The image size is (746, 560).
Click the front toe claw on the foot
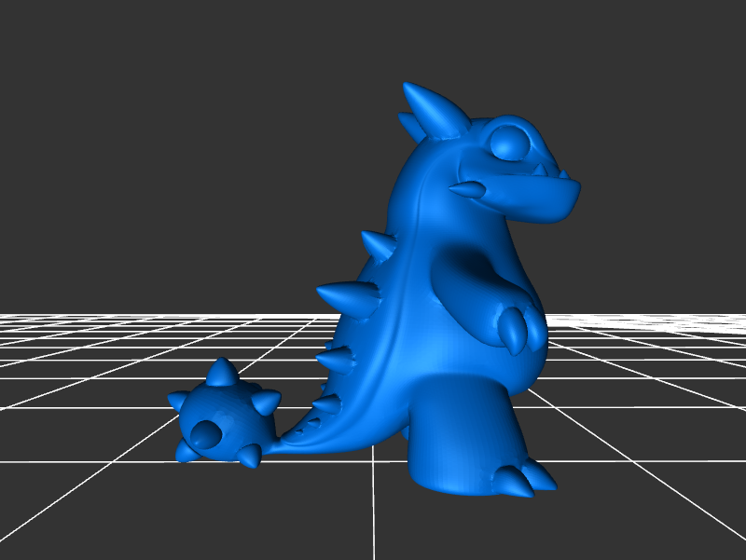pyautogui.click(x=511, y=481)
